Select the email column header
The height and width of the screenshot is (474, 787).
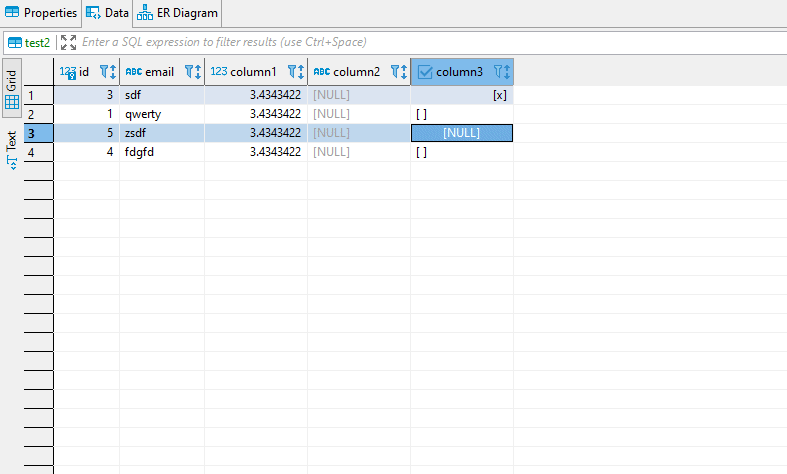162,72
